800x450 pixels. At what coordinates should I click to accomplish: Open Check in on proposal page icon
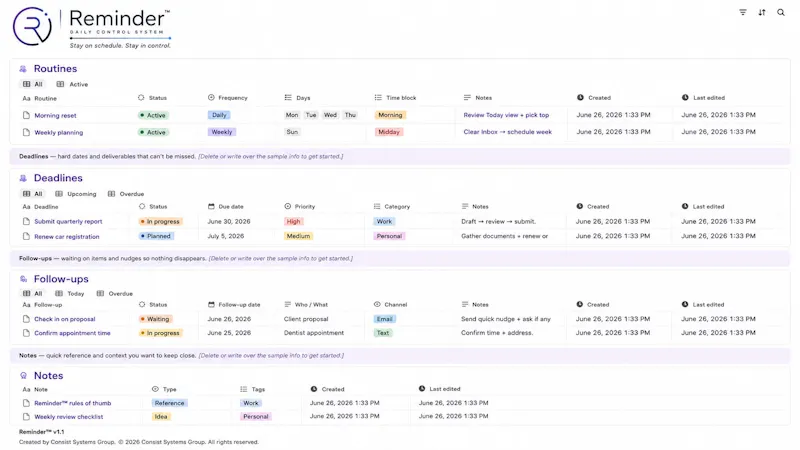click(x=26, y=319)
